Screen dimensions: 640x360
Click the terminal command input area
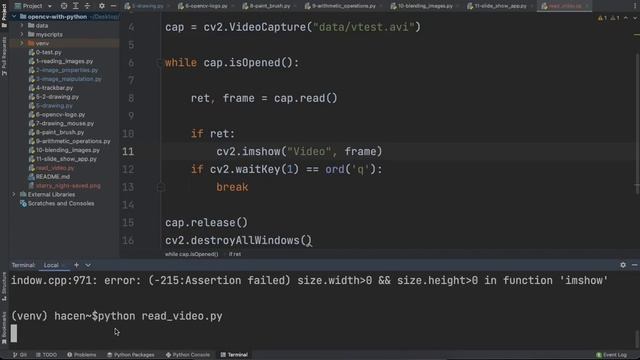(x=322, y=333)
